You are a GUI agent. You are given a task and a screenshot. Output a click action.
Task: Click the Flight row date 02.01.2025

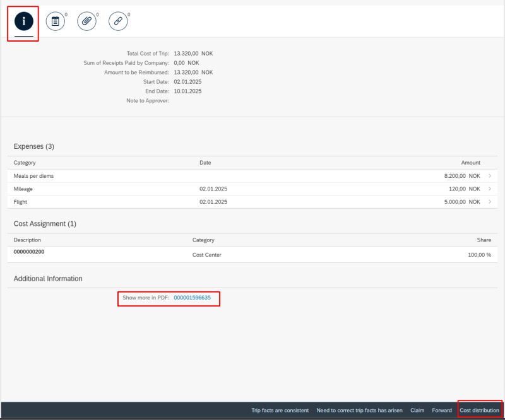[x=213, y=202]
